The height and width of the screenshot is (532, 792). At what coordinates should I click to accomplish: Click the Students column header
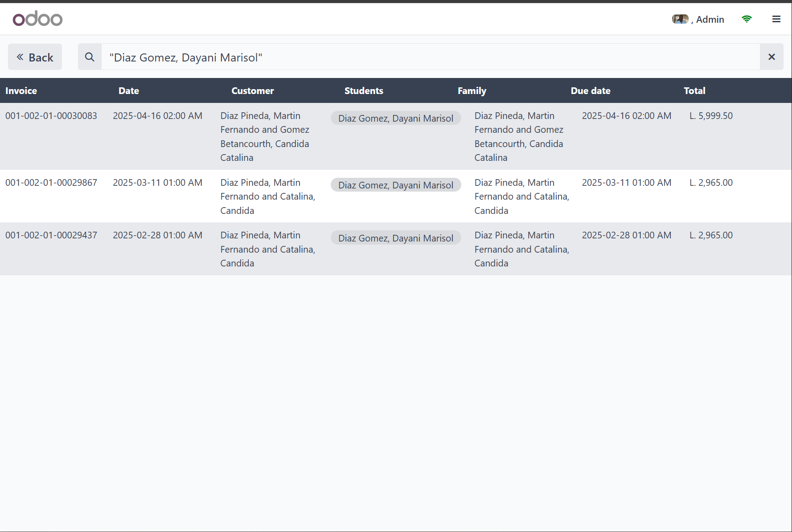[364, 91]
